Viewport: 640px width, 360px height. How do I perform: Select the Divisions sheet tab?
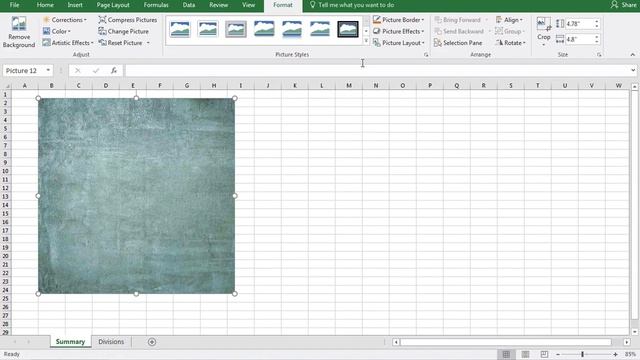111,342
